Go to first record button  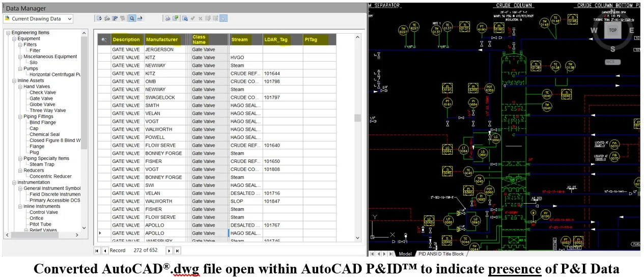(97, 250)
